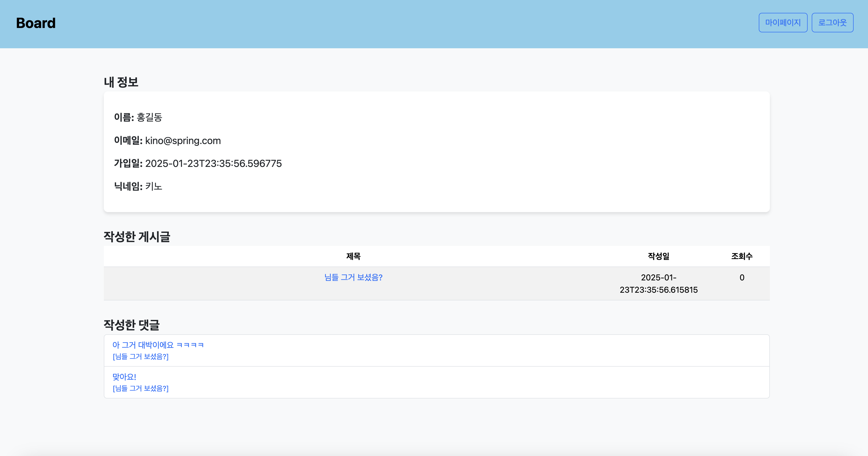Image resolution: width=868 pixels, height=456 pixels.
Task: Click the 닉네임 키노 line
Action: [x=138, y=186]
